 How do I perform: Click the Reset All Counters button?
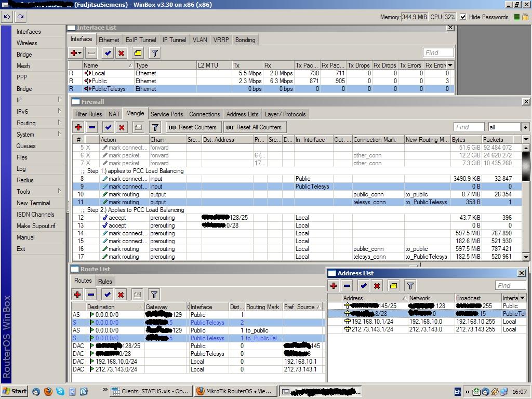[255, 127]
